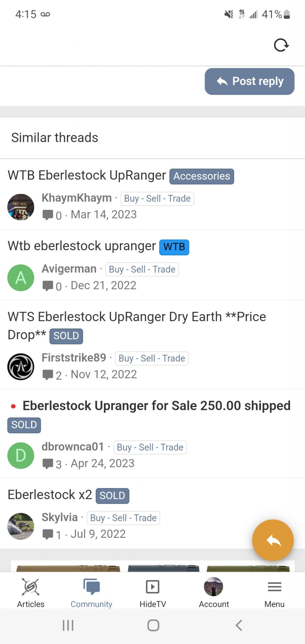Image resolution: width=305 pixels, height=644 pixels.
Task: Tap KhaymKhaym's avatar image
Action: click(21, 207)
